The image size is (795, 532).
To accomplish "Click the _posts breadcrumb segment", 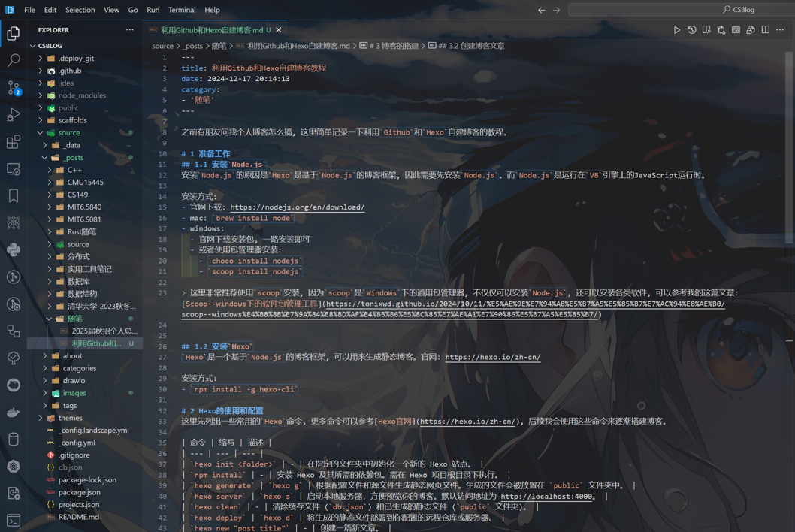I will pyautogui.click(x=192, y=46).
